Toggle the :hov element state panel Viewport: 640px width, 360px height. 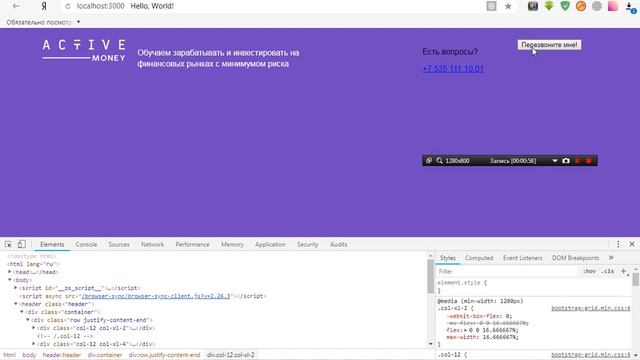pyautogui.click(x=589, y=271)
